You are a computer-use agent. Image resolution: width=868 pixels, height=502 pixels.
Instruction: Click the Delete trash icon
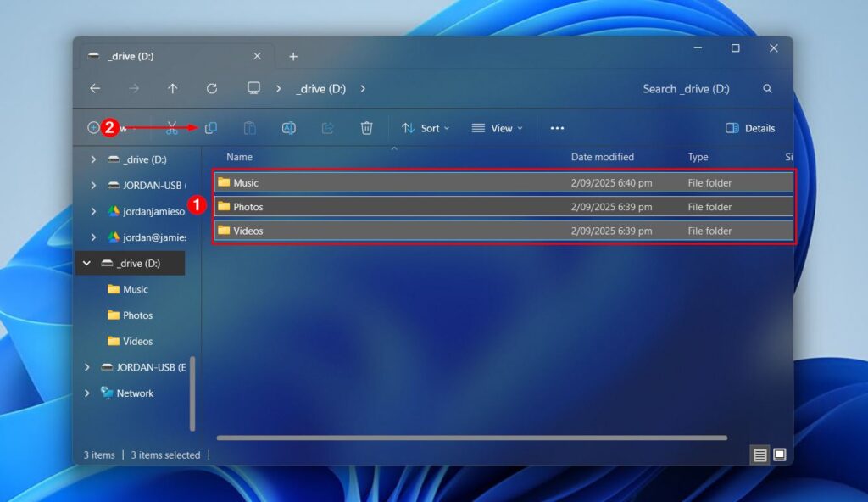(x=366, y=128)
